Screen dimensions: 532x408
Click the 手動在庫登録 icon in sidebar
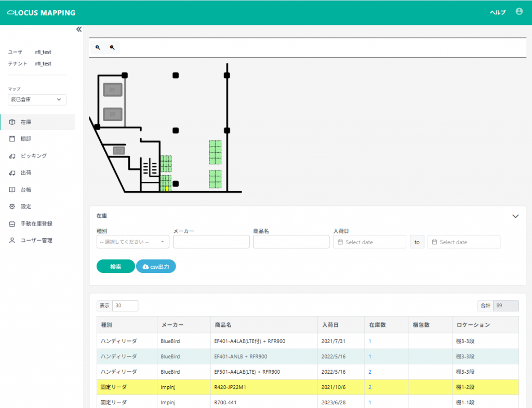[x=12, y=223]
